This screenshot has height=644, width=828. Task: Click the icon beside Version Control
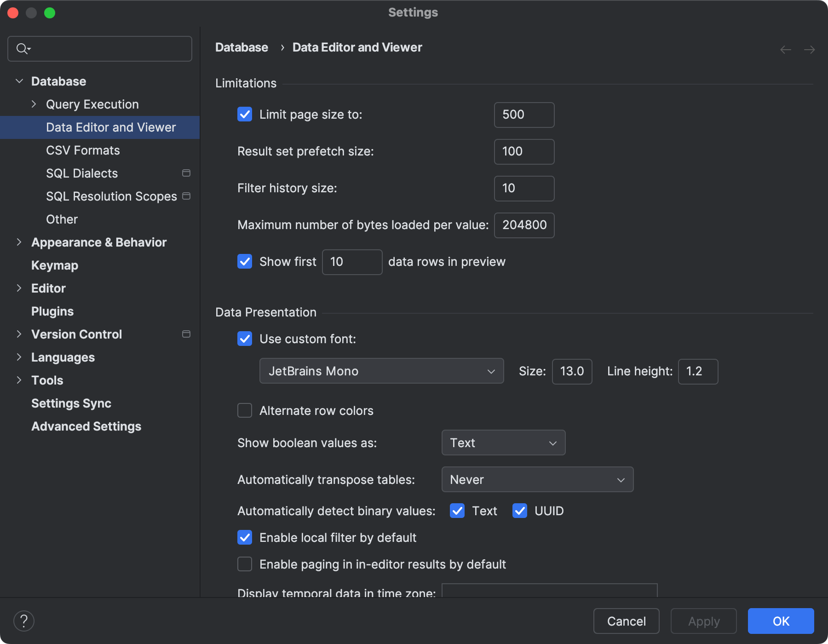[x=186, y=334]
